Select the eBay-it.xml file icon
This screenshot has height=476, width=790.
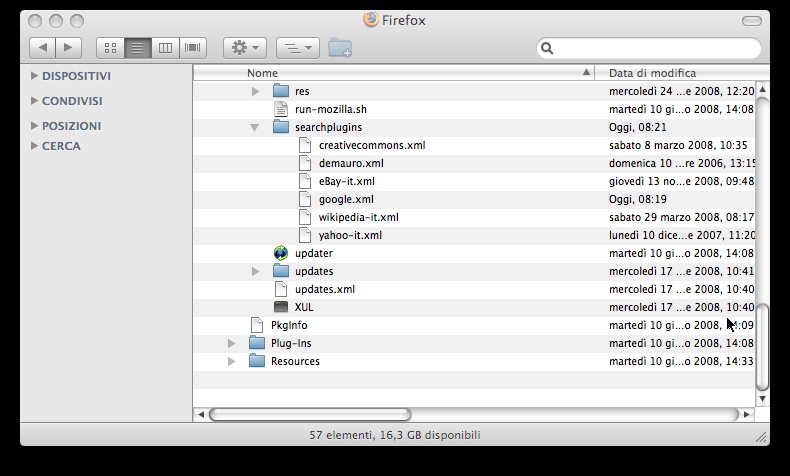pos(305,181)
